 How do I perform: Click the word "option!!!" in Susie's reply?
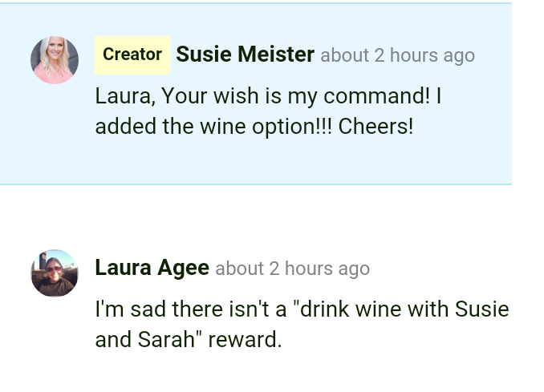pos(292,127)
